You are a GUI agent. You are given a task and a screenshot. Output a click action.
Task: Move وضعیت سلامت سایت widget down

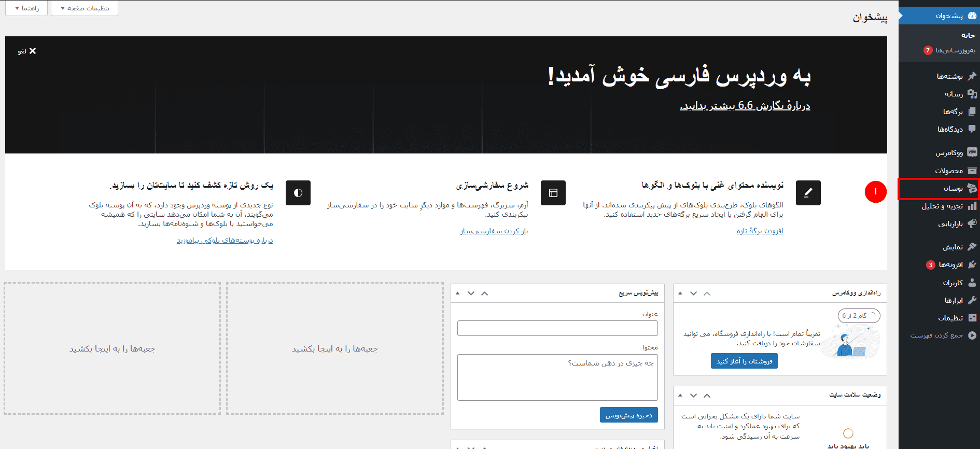(x=693, y=396)
